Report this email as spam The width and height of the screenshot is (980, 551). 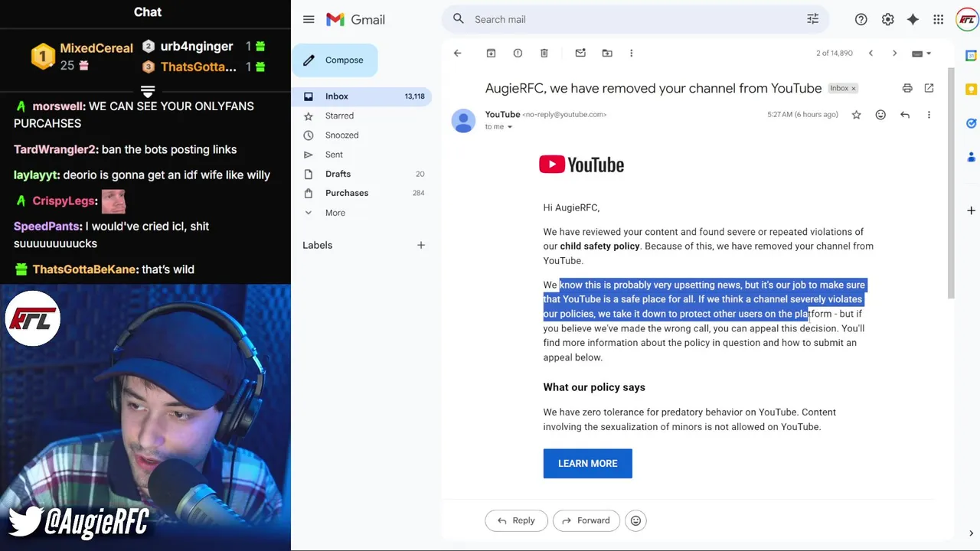(518, 53)
